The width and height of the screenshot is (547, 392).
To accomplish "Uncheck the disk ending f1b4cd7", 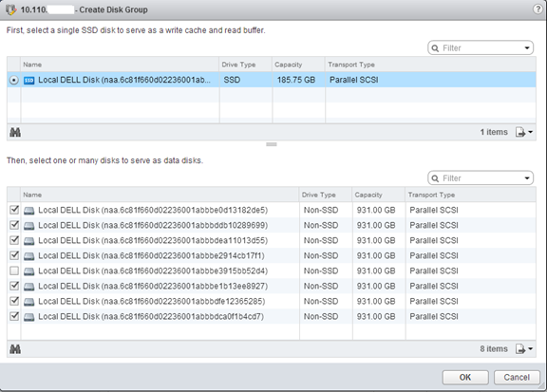I will tap(14, 316).
